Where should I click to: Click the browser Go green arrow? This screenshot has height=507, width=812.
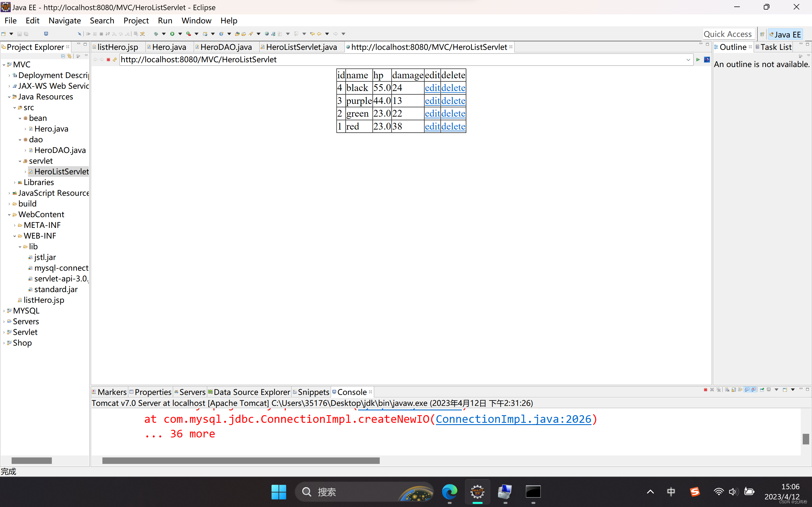698,60
